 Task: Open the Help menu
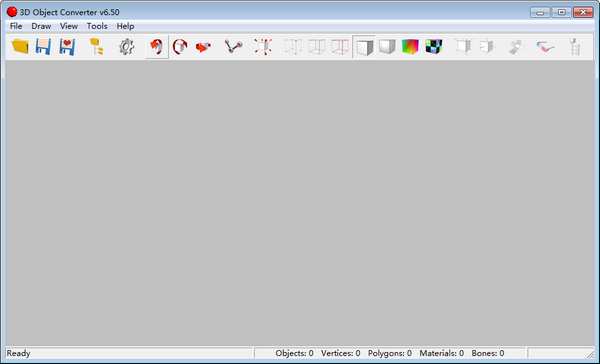click(x=125, y=26)
